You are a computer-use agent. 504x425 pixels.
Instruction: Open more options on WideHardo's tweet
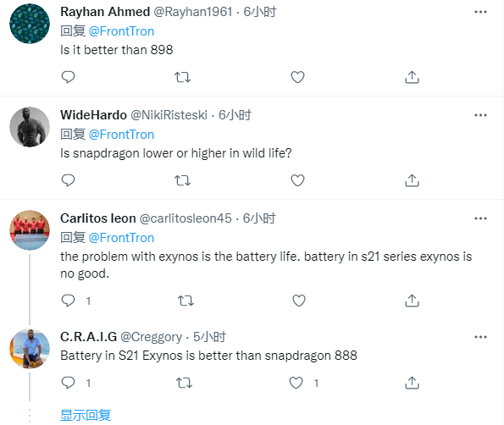480,115
